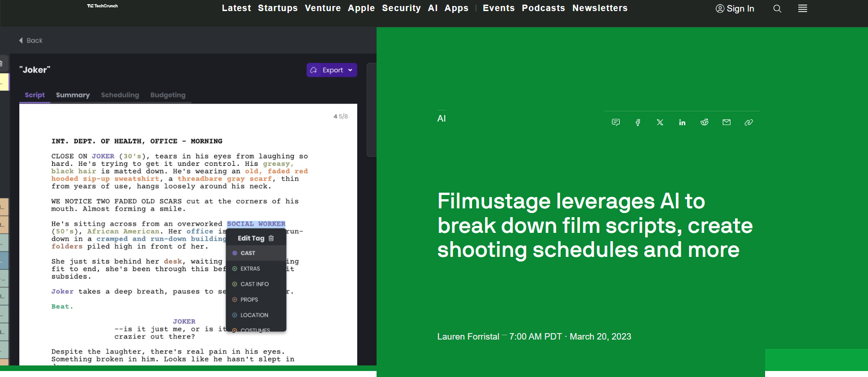Select the Apple nav item

361,8
